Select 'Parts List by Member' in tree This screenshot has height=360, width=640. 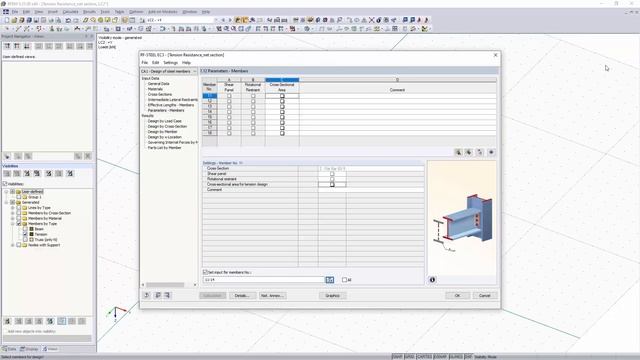pyautogui.click(x=164, y=148)
